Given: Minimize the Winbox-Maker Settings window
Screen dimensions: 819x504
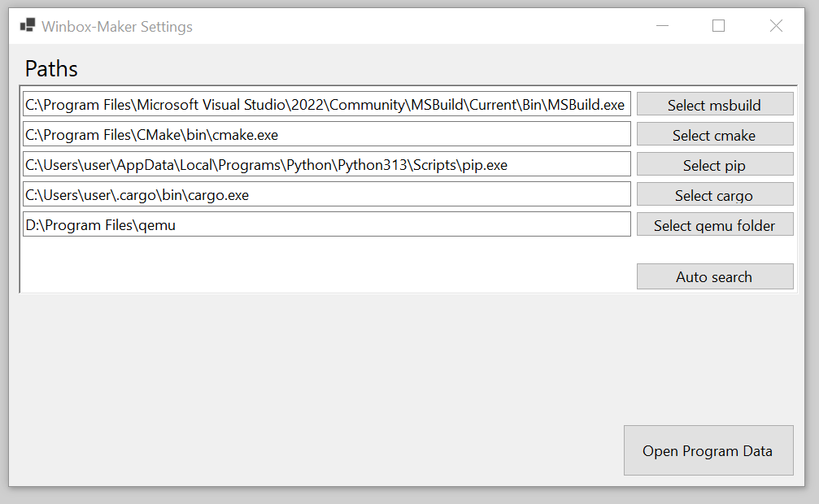Looking at the screenshot, I should coord(662,25).
